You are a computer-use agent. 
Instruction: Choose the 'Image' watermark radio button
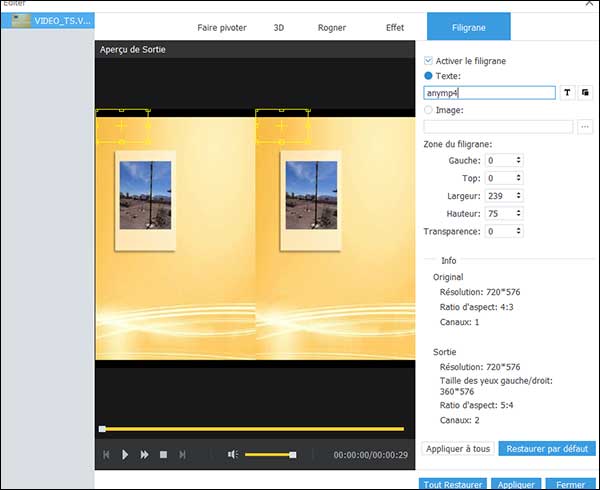coord(429,110)
